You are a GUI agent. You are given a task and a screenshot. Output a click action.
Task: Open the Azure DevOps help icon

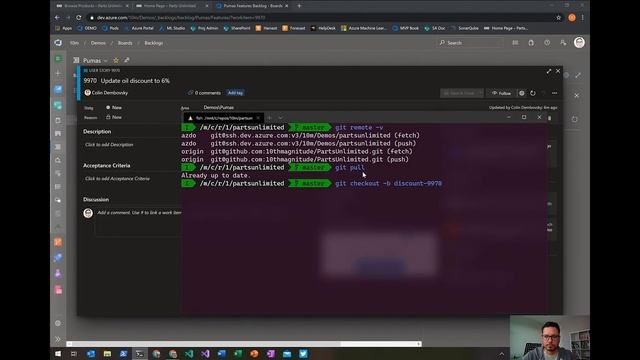pyautogui.click(x=547, y=42)
